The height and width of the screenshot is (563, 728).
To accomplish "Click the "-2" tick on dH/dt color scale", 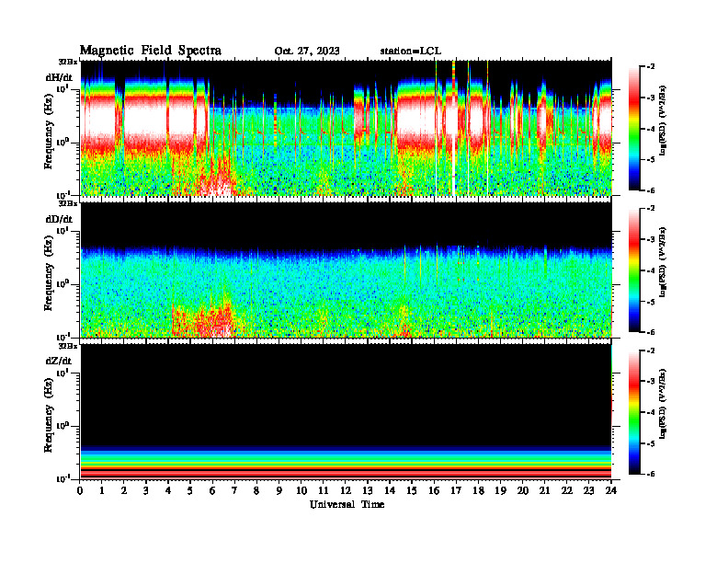I will click(651, 67).
